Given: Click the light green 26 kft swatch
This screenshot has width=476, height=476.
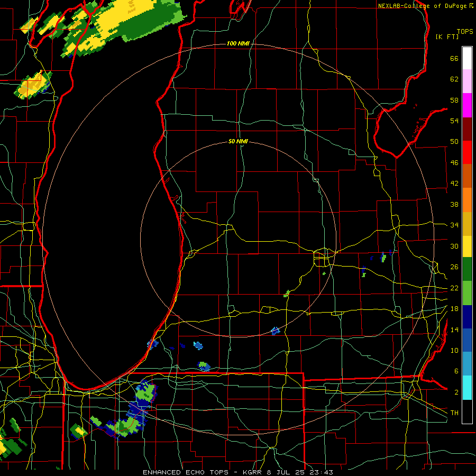Looking at the screenshot, I should 467,293.
